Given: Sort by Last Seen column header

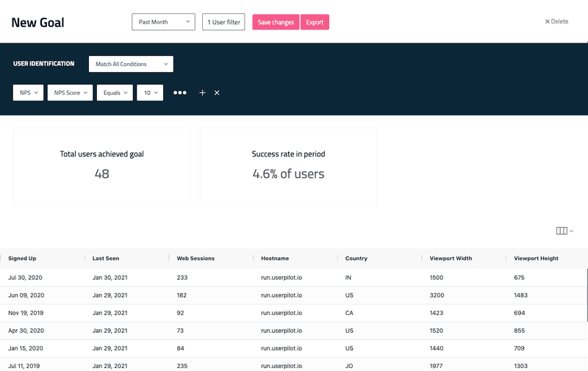Looking at the screenshot, I should click(106, 258).
